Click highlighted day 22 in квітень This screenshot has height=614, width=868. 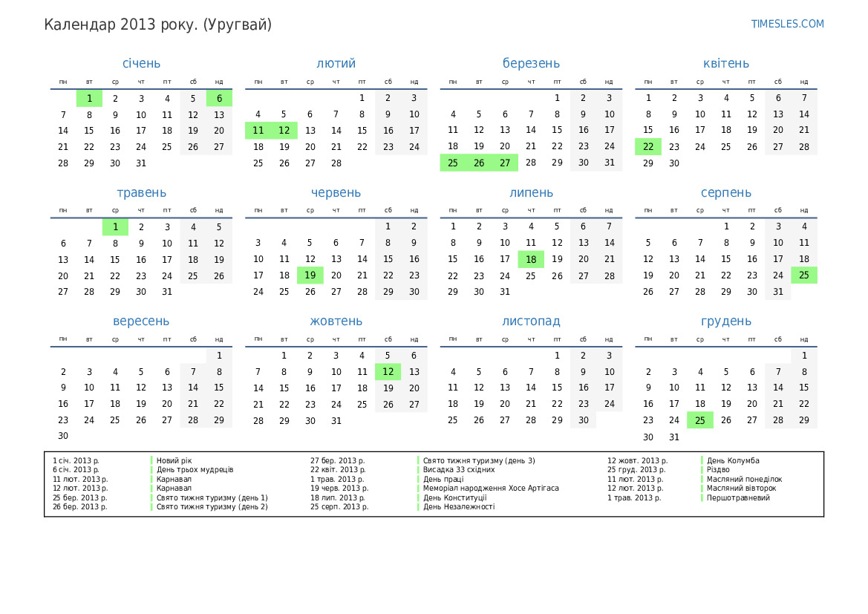(648, 147)
